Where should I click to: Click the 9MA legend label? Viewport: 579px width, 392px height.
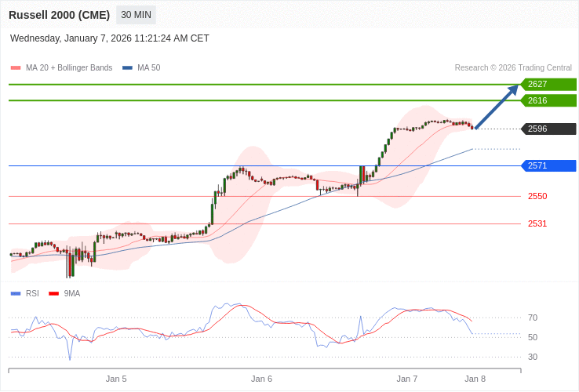[72, 294]
